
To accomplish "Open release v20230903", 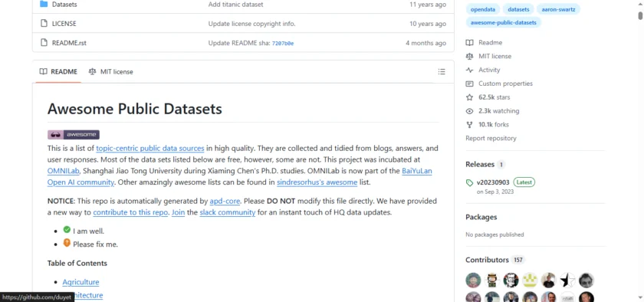I will coord(493,182).
